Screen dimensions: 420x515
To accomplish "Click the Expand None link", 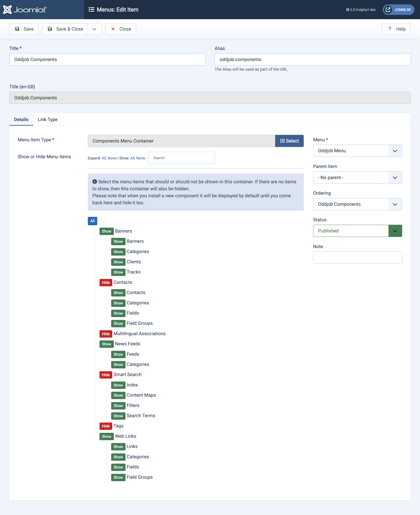I will (112, 158).
